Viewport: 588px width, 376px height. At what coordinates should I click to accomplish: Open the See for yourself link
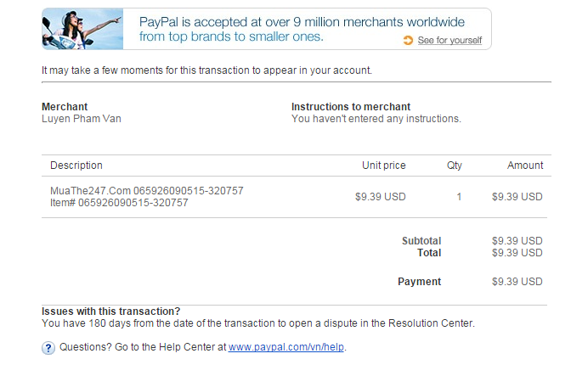click(449, 41)
